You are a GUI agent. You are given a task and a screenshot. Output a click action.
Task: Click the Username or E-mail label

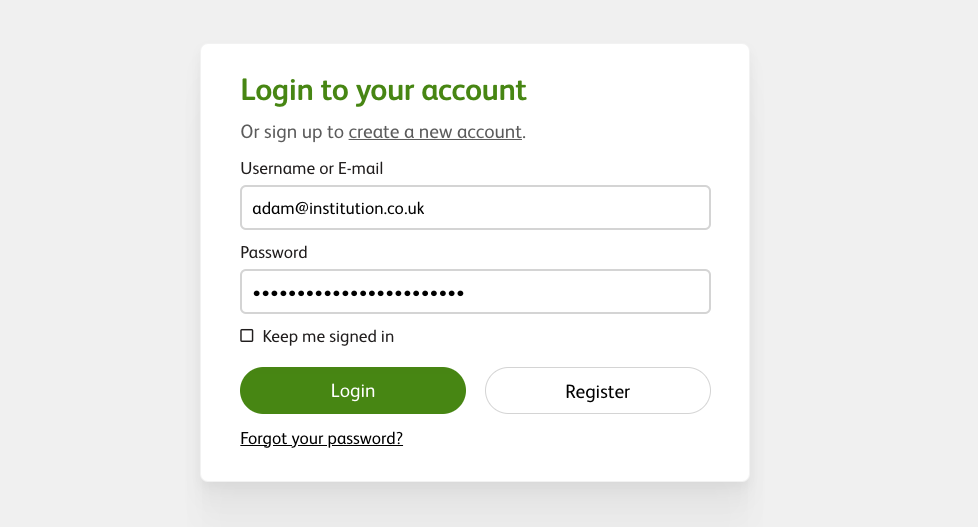pyautogui.click(x=312, y=169)
